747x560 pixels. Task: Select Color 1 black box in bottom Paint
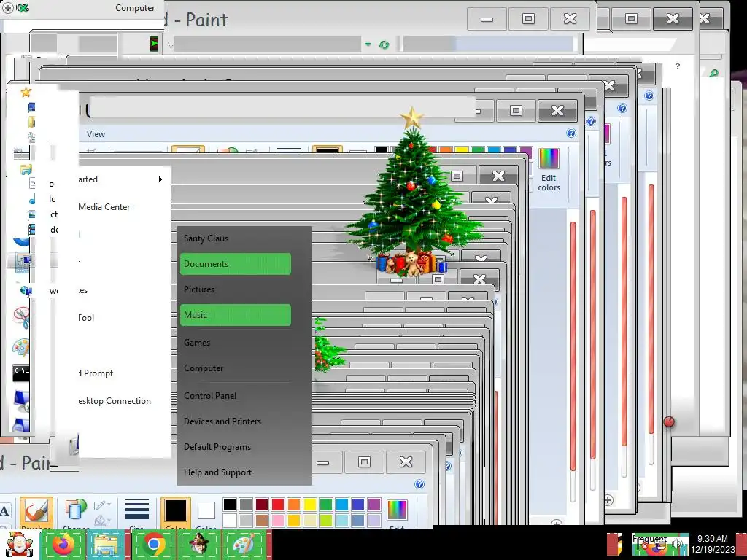(175, 513)
